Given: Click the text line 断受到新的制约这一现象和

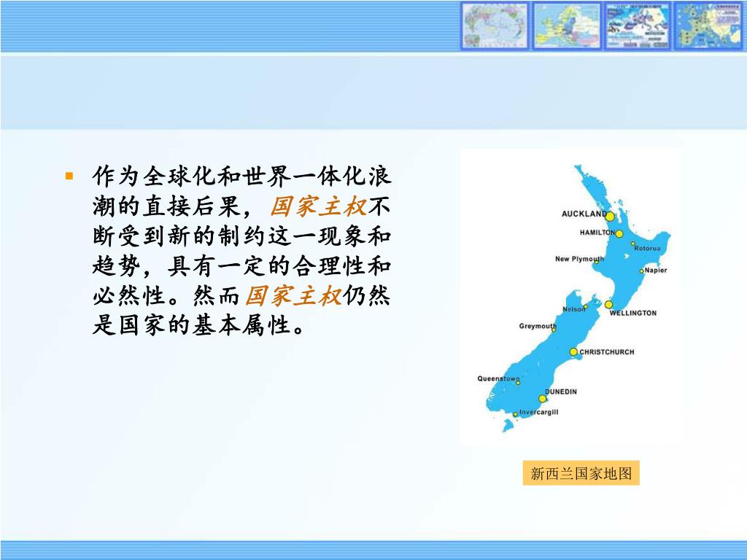Looking at the screenshot, I should coord(242,236).
